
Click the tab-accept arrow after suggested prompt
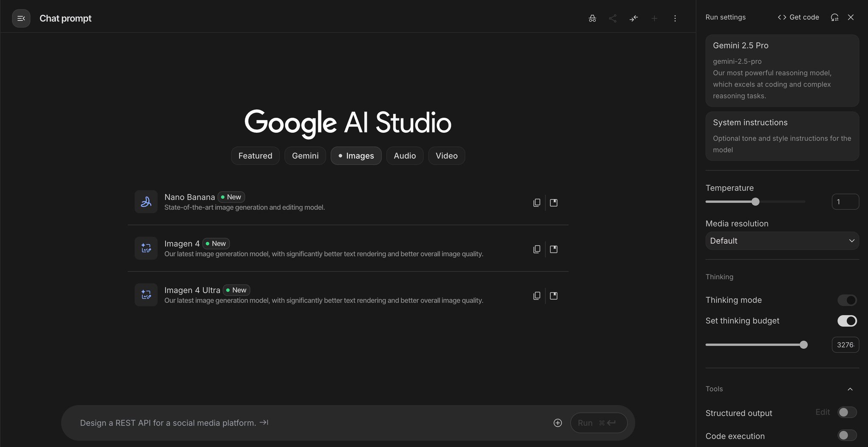click(264, 422)
